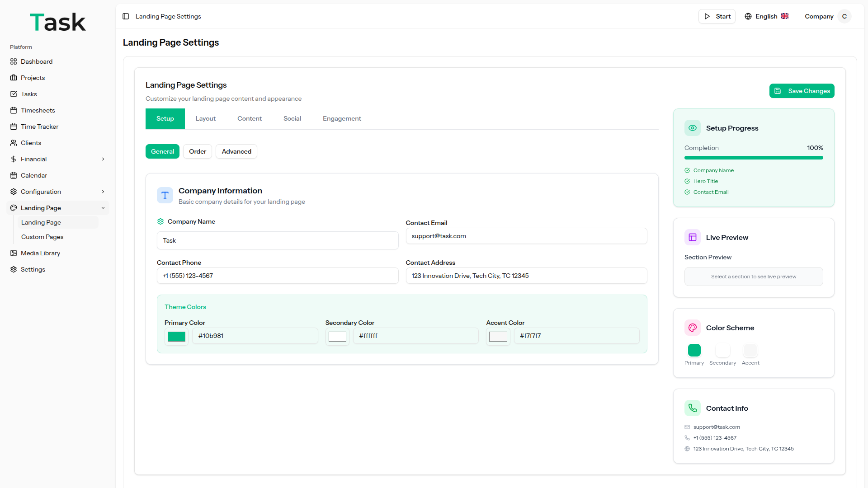This screenshot has height=488, width=868.
Task: Open Timesheets from the sidebar icon
Action: tap(14, 110)
